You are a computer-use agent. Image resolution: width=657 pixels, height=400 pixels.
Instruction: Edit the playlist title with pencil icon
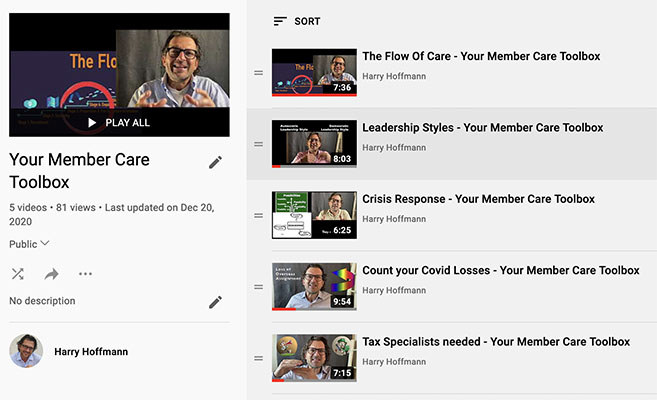(215, 162)
